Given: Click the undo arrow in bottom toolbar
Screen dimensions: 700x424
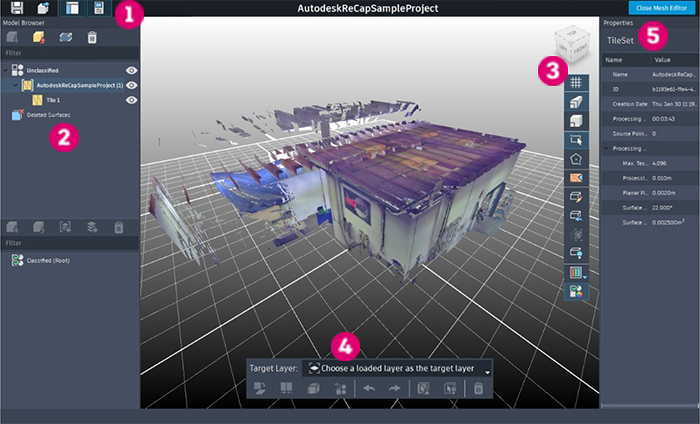Looking at the screenshot, I should pos(369,388).
